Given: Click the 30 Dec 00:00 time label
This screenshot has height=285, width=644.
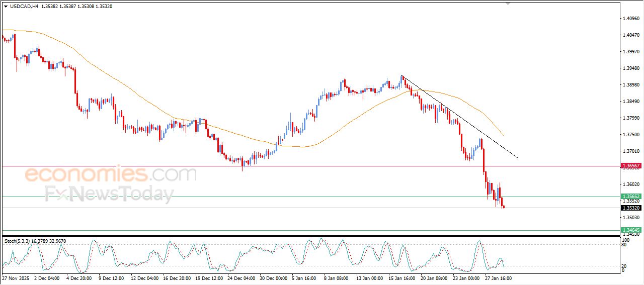Looking at the screenshot, I should (274, 278).
